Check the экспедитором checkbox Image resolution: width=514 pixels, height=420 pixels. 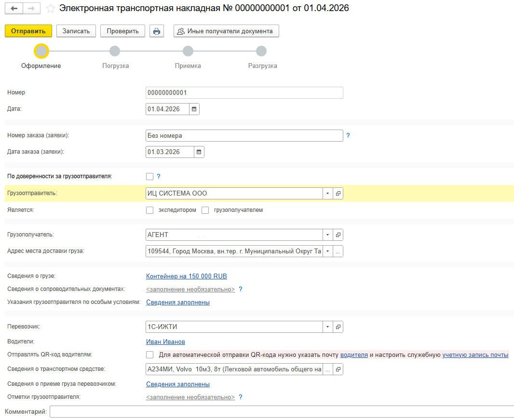149,210
